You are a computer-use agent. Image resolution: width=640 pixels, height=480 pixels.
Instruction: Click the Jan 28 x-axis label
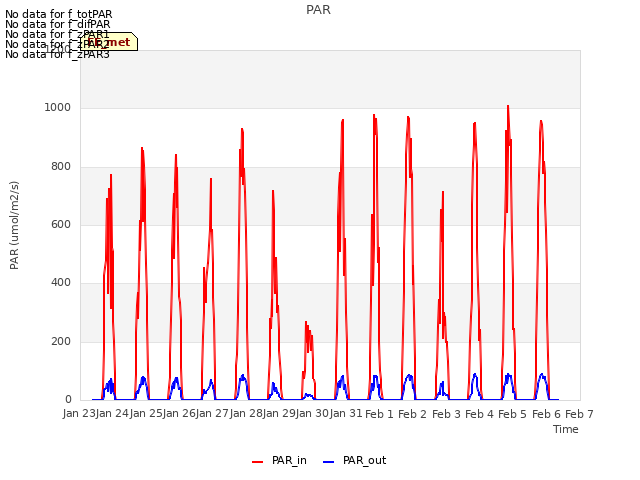pos(246,413)
